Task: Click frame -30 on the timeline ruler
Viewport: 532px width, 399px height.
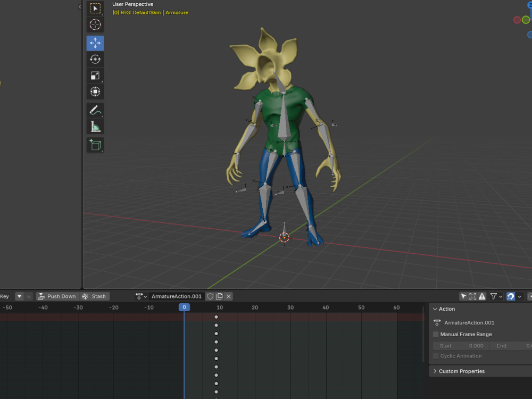Action: click(x=78, y=307)
